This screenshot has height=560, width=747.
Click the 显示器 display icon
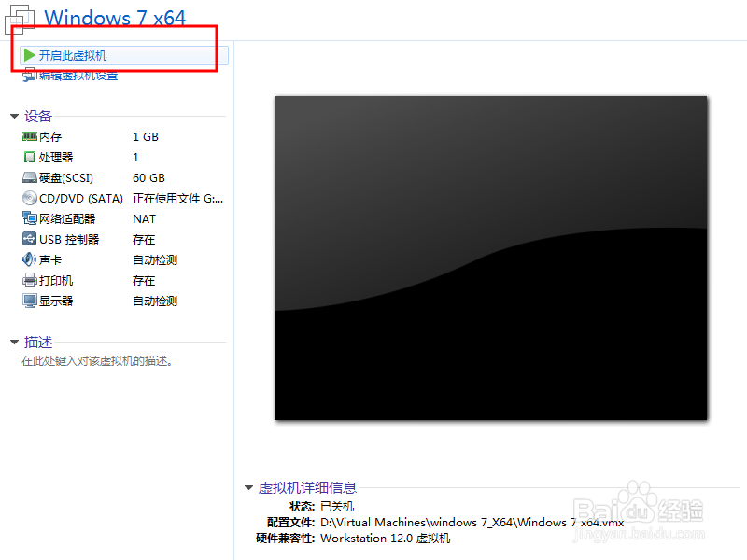30,301
